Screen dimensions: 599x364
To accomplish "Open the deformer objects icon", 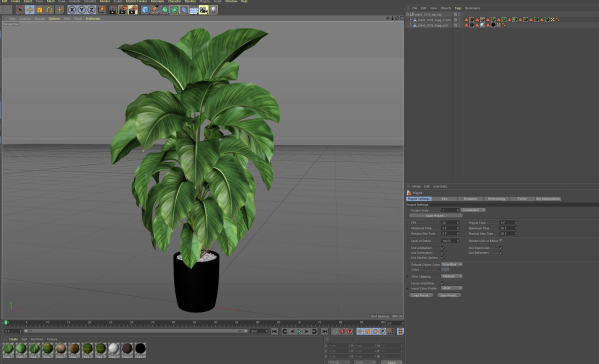I will pos(184,10).
